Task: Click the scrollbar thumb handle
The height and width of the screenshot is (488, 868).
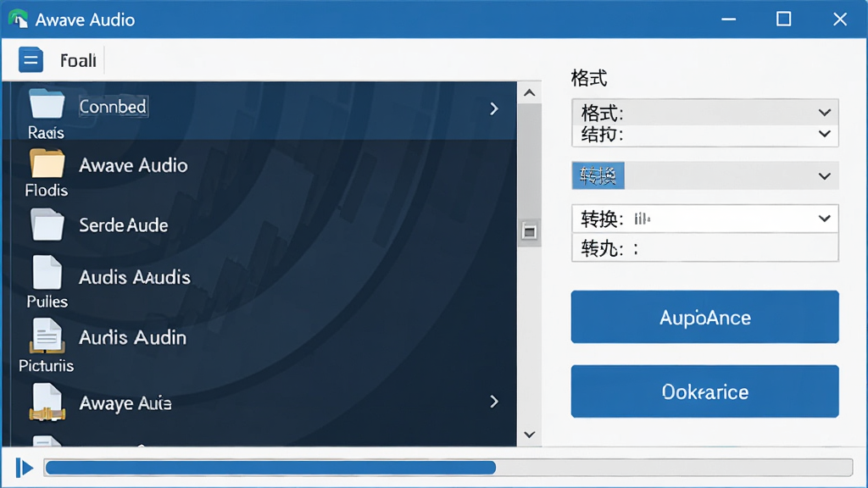Action: tap(529, 232)
